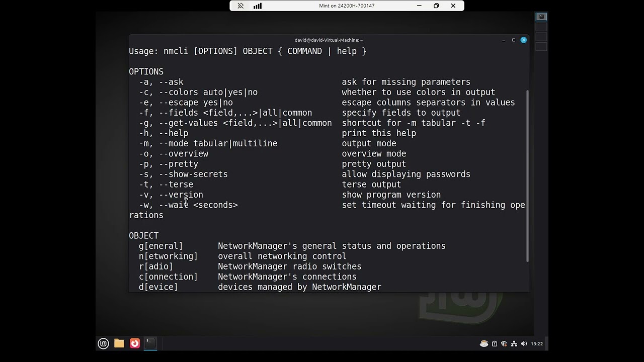Click 'escape columns separators in values' text

[x=429, y=103]
